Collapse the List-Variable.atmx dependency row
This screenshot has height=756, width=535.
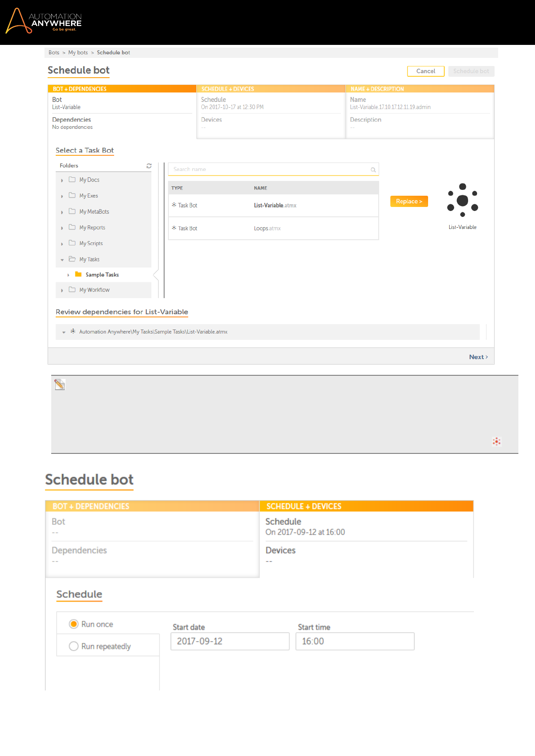click(64, 332)
